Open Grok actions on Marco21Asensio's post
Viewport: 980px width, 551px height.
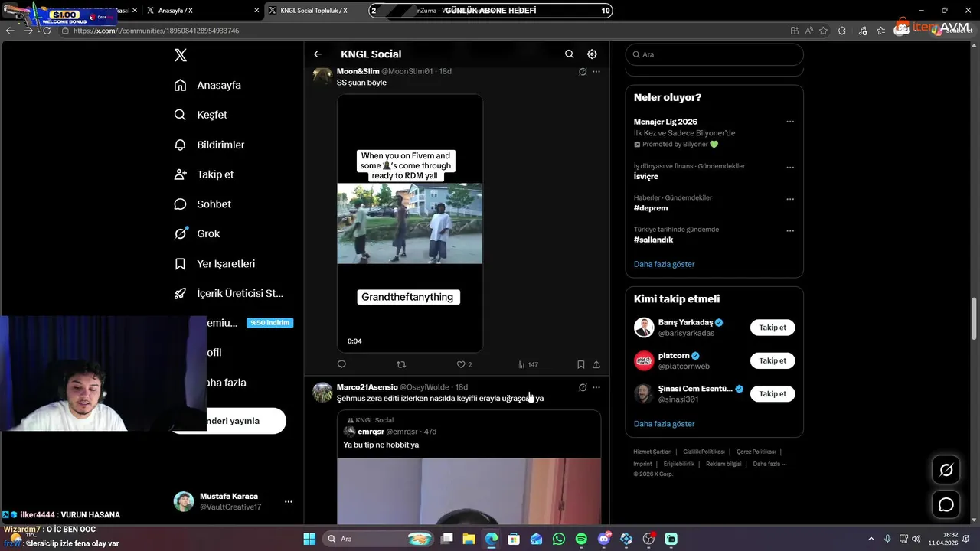click(x=583, y=387)
